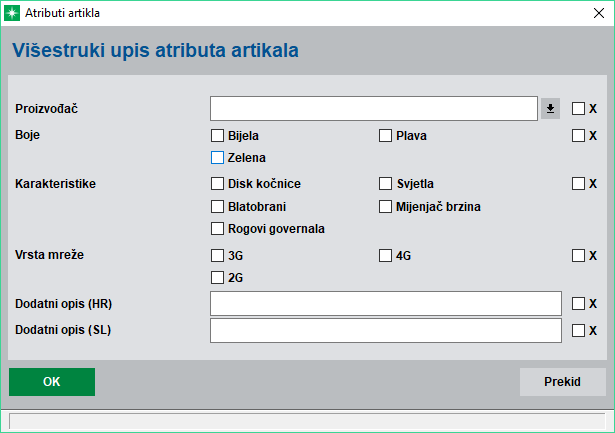Screen dimensions: 615x433
Task: Enable the Plava color checkbox
Action: pos(385,136)
